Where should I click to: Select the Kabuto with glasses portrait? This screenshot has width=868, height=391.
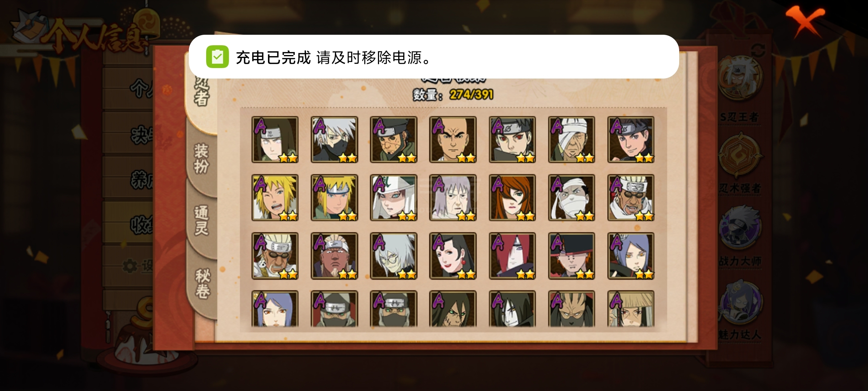pos(393,256)
